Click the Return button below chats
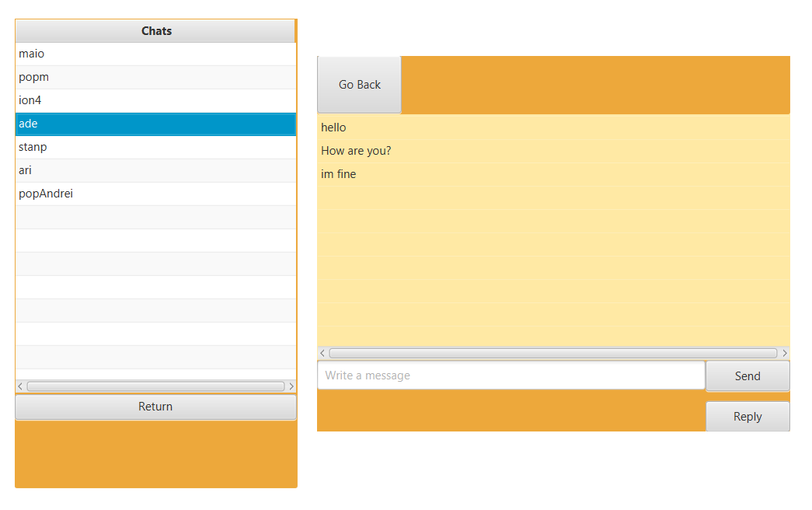812x510 pixels. pyautogui.click(x=156, y=407)
